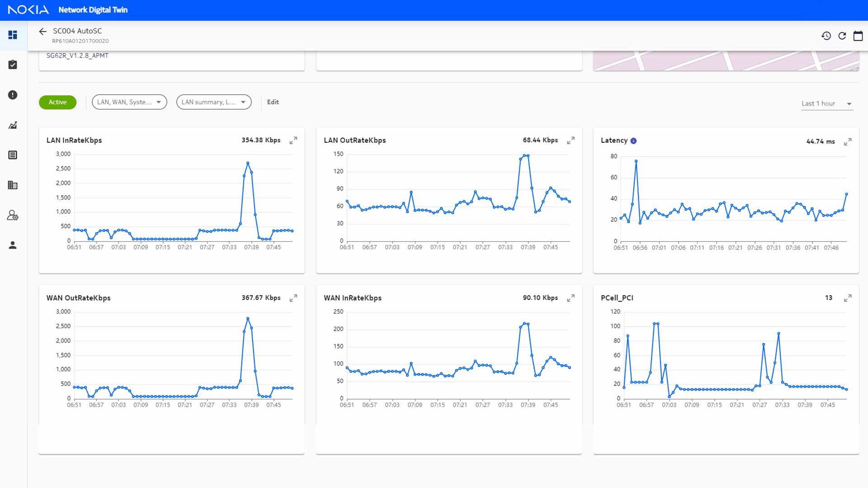Screen dimensions: 868x488
Task: Click the Edit button
Action: click(x=273, y=102)
